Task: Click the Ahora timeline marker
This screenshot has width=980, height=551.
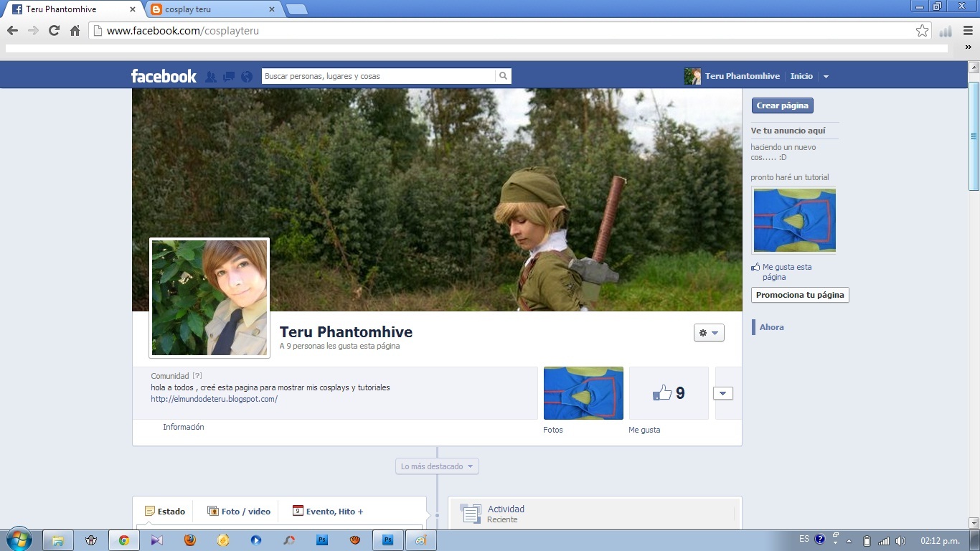Action: click(x=772, y=327)
